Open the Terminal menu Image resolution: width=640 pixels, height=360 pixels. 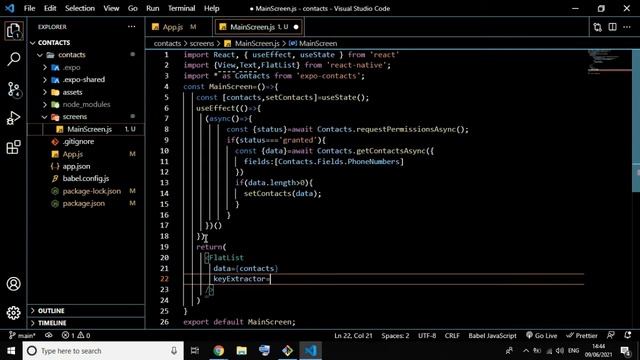[x=182, y=8]
